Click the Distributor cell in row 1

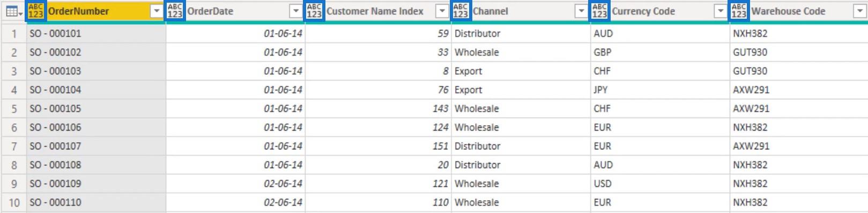(521, 33)
